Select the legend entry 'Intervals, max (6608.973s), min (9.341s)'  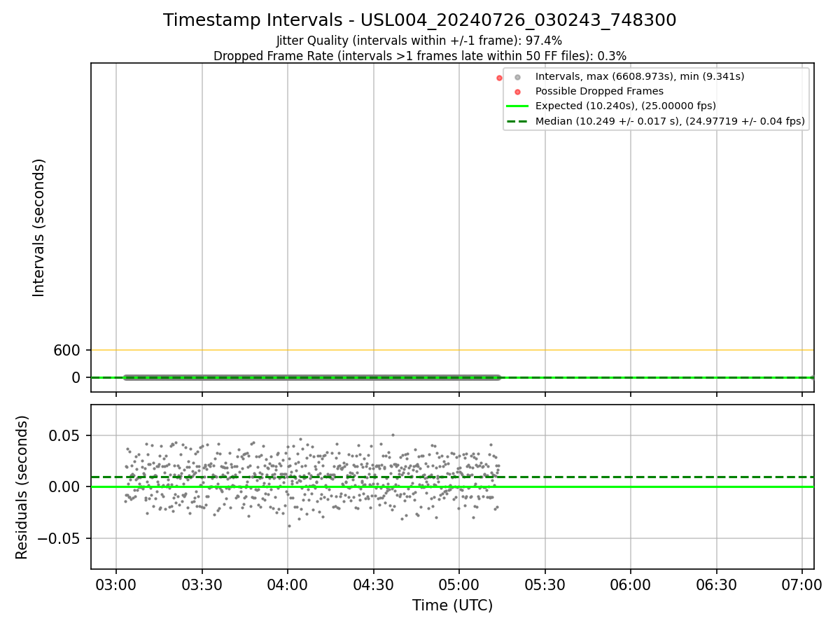point(640,76)
